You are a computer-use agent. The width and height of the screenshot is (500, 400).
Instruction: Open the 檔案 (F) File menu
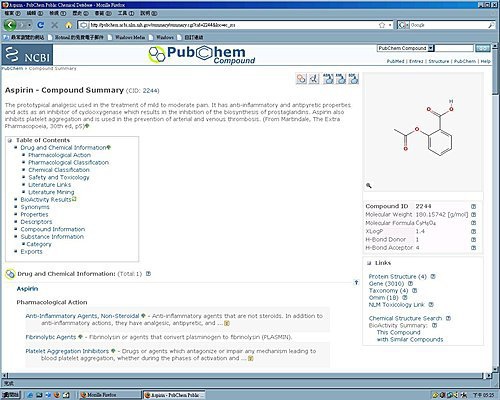tap(12, 13)
